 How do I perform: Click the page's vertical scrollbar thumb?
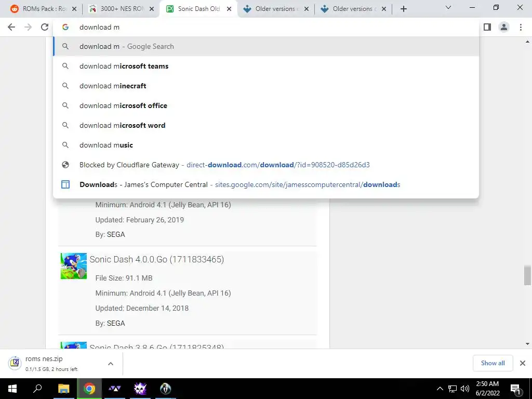pos(527,275)
